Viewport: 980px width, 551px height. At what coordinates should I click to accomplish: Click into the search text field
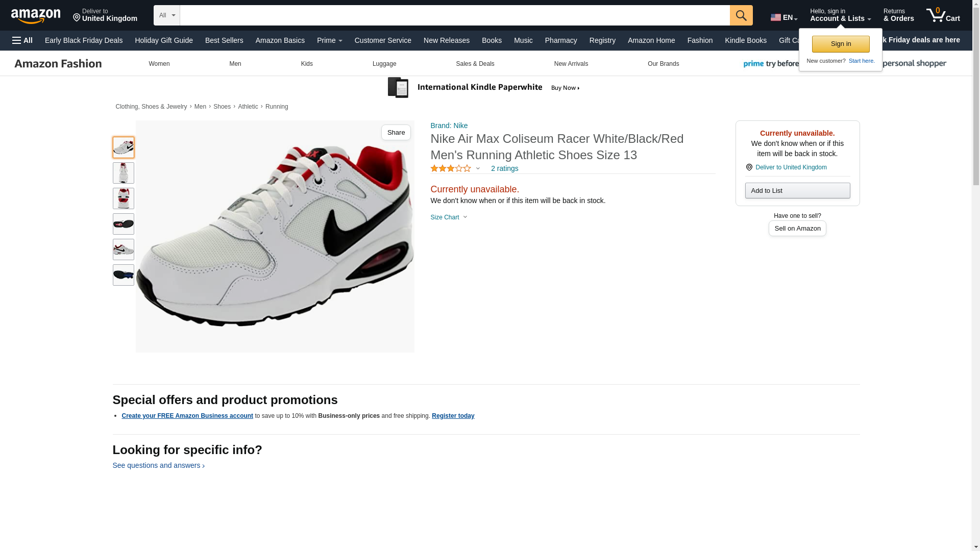click(454, 15)
